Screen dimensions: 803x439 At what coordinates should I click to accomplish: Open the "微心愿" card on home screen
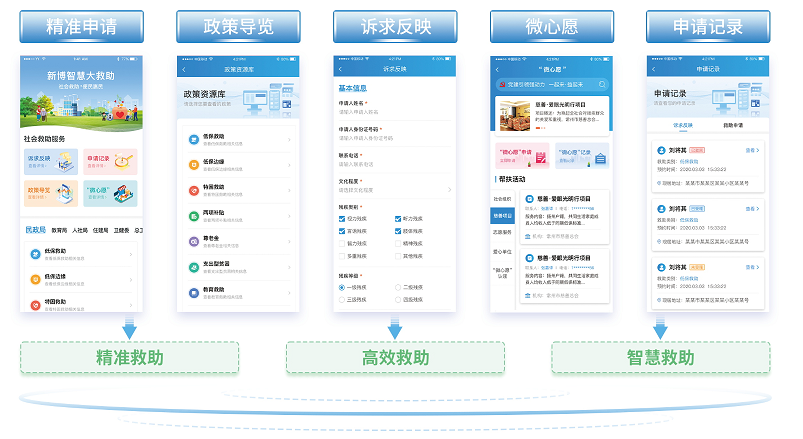coord(110,193)
